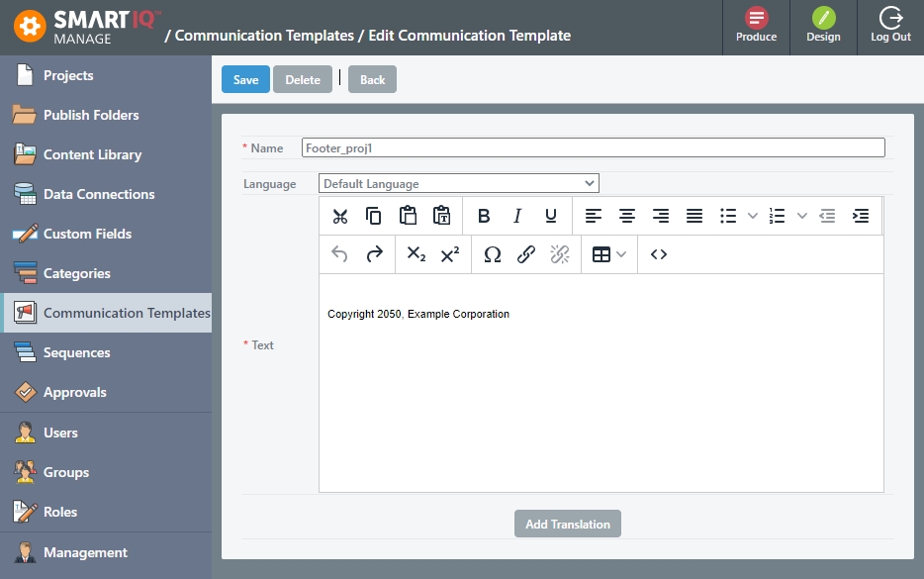Go Back to the templates list
The image size is (924, 579).
point(372,79)
